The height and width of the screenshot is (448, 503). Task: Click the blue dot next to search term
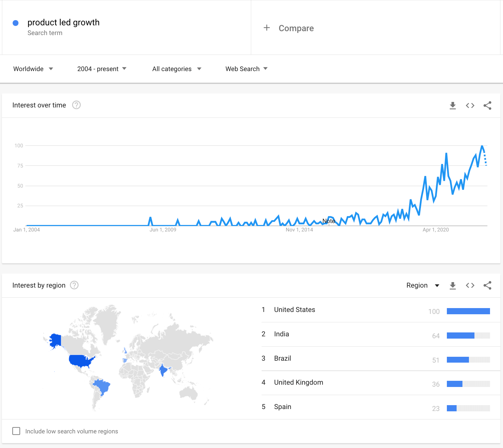16,23
